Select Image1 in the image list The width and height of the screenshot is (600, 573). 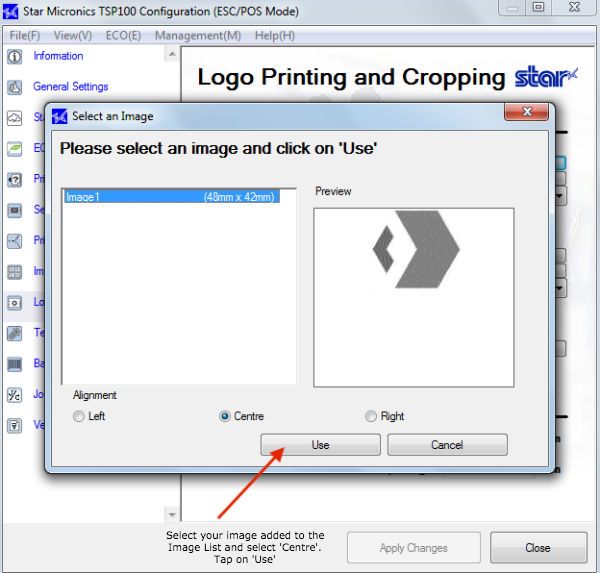[x=172, y=197]
